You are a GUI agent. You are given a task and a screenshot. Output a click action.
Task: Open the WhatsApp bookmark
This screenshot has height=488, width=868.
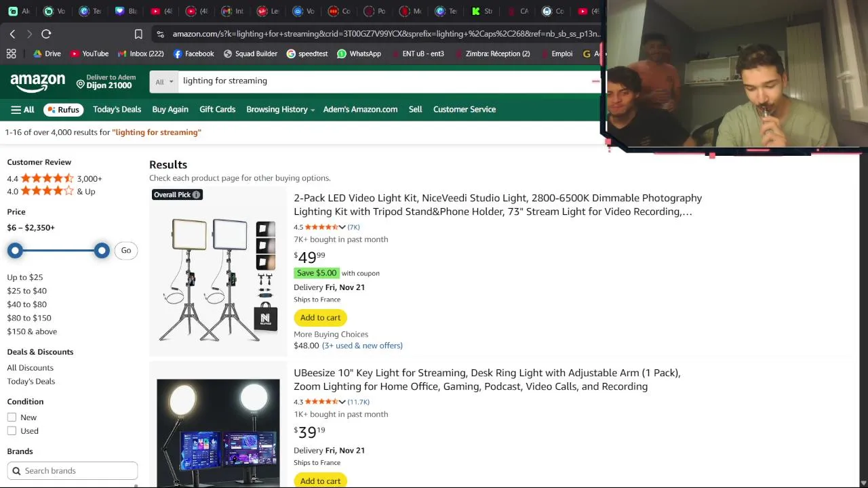tap(359, 54)
